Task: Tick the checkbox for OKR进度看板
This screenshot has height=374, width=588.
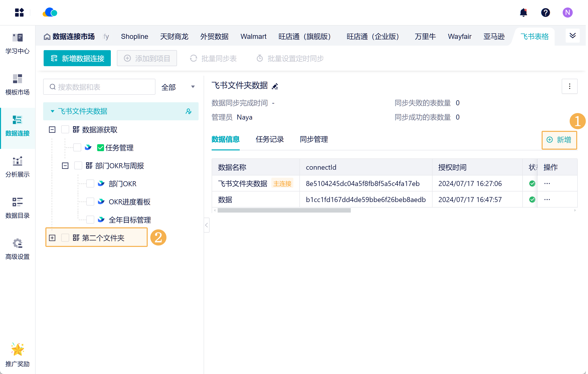Action: pyautogui.click(x=90, y=202)
